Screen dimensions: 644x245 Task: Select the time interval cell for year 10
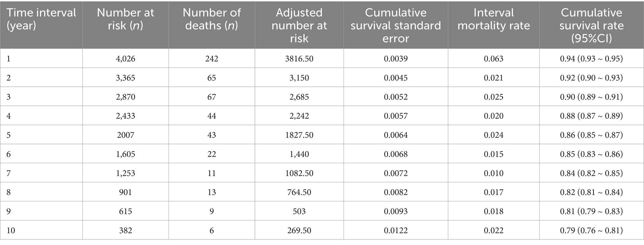[11, 230]
